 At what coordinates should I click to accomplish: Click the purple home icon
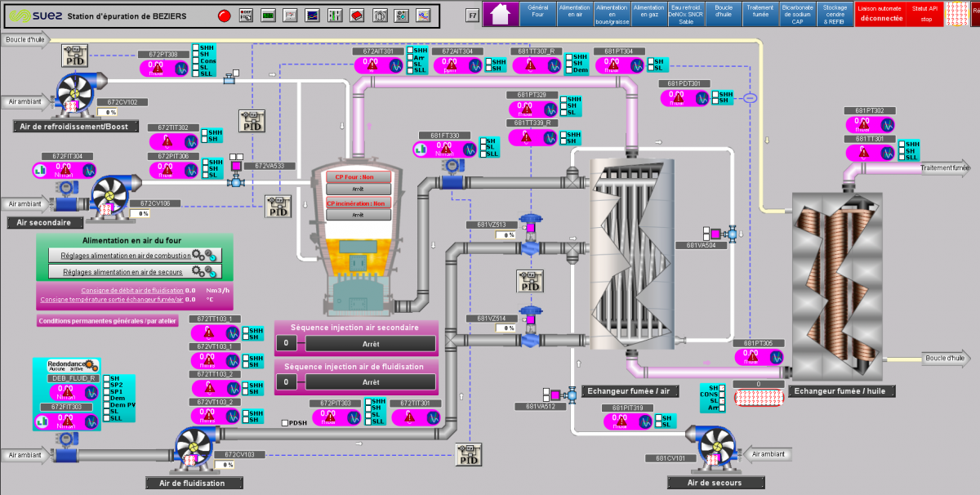(x=502, y=14)
